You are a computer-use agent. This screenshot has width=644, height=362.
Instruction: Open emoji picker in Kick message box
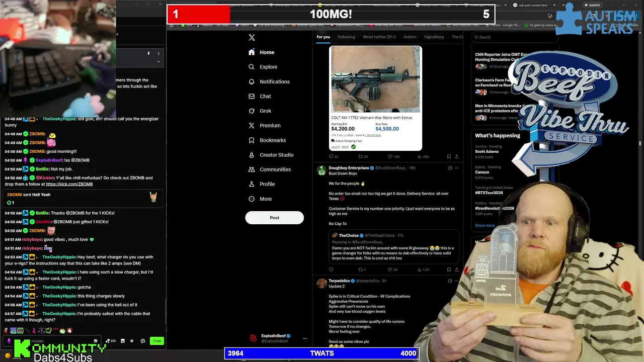point(96,341)
